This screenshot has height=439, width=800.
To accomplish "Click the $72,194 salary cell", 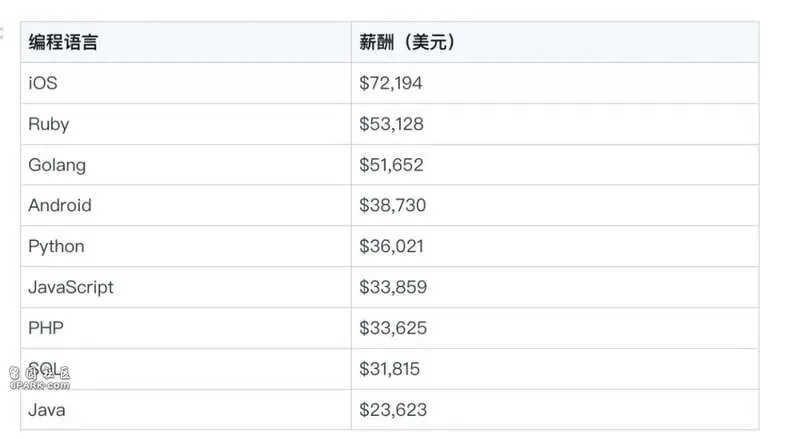I will (x=391, y=83).
